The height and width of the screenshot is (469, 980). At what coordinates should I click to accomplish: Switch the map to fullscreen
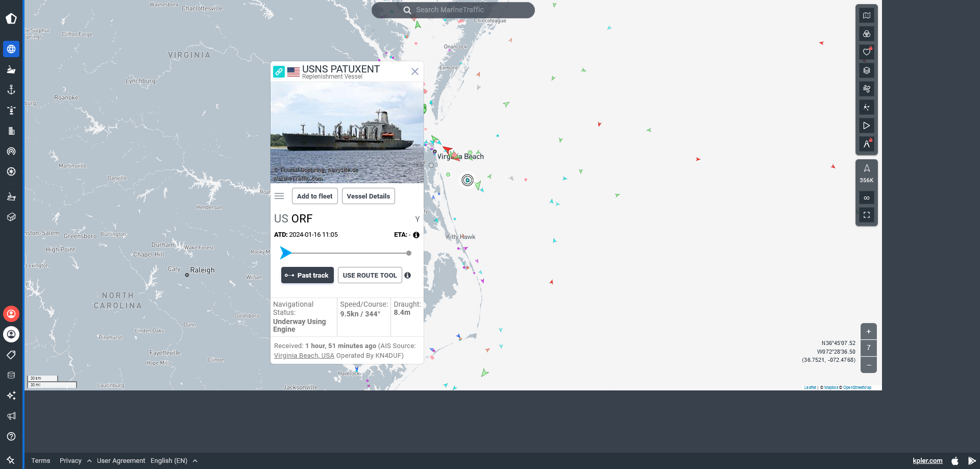(x=867, y=215)
